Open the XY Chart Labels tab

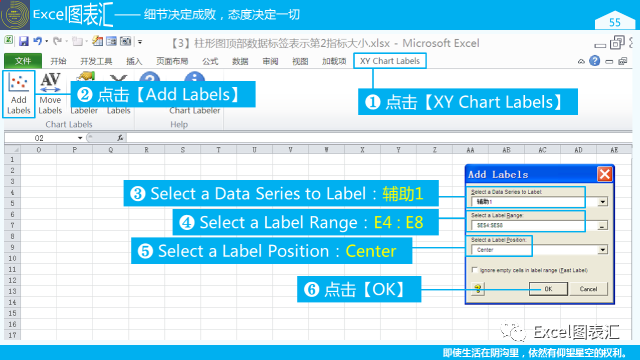[390, 61]
